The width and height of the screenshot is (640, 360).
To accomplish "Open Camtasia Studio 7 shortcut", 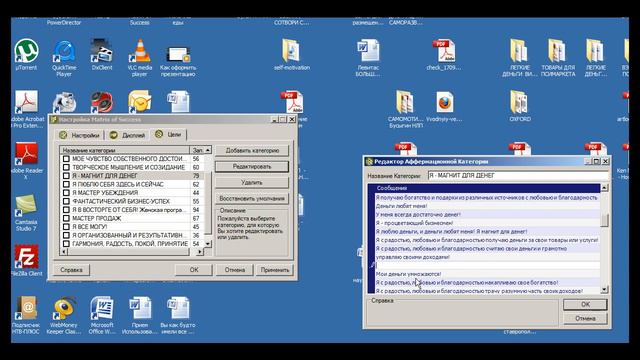I will tap(26, 206).
